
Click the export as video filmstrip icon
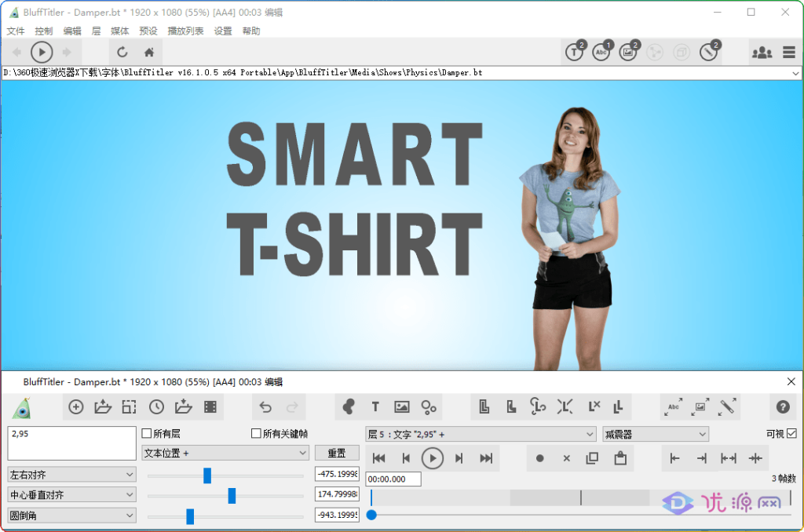point(210,407)
